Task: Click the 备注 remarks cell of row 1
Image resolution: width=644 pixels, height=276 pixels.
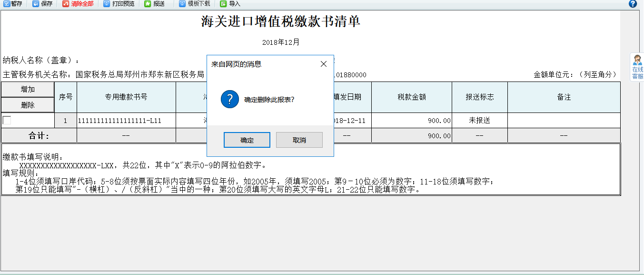Action: coord(564,121)
